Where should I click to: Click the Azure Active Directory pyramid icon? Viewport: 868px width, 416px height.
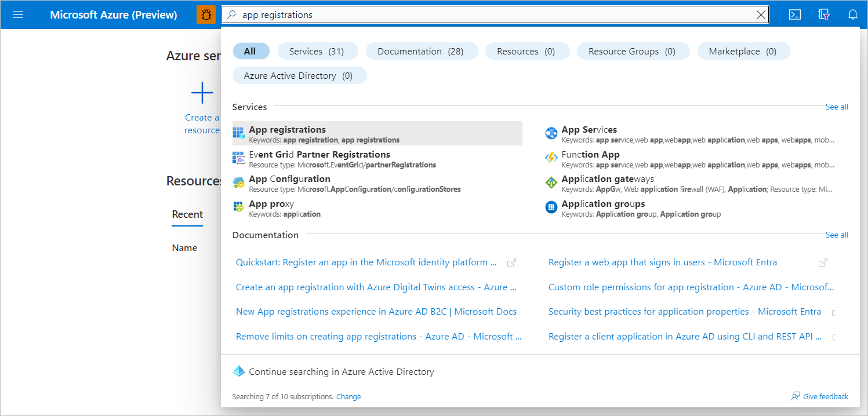tap(239, 371)
